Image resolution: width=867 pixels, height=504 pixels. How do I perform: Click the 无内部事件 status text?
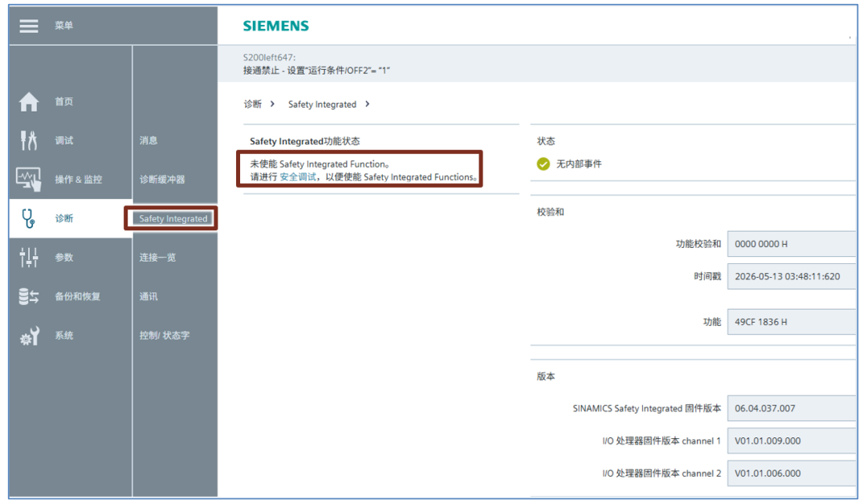579,165
